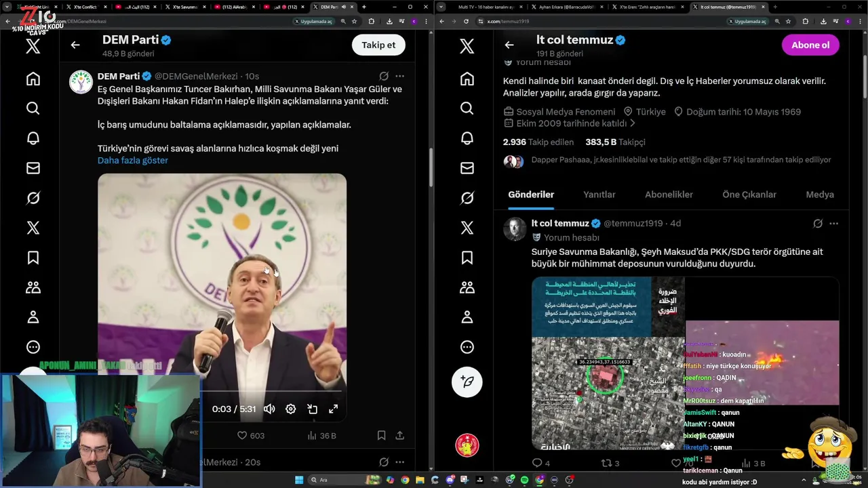
Task: Ask Grok about DEM Parti 10s post
Action: click(x=384, y=76)
